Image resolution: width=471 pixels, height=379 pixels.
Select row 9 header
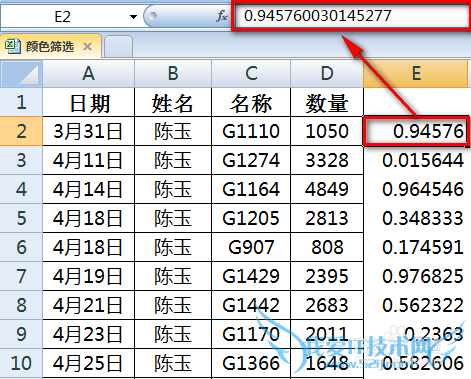point(21,334)
